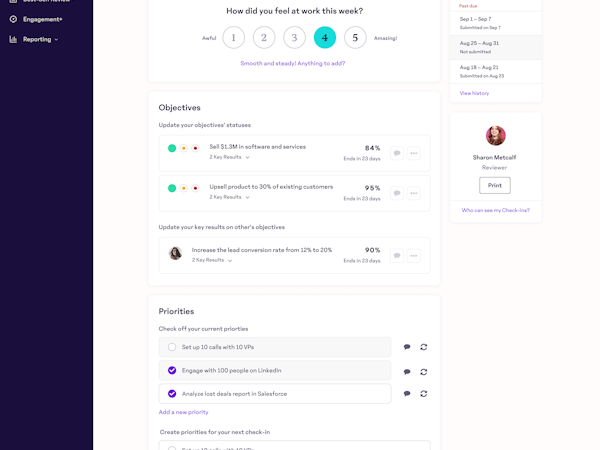Open more options for lead conversion objective
This screenshot has height=450, width=600.
point(414,255)
